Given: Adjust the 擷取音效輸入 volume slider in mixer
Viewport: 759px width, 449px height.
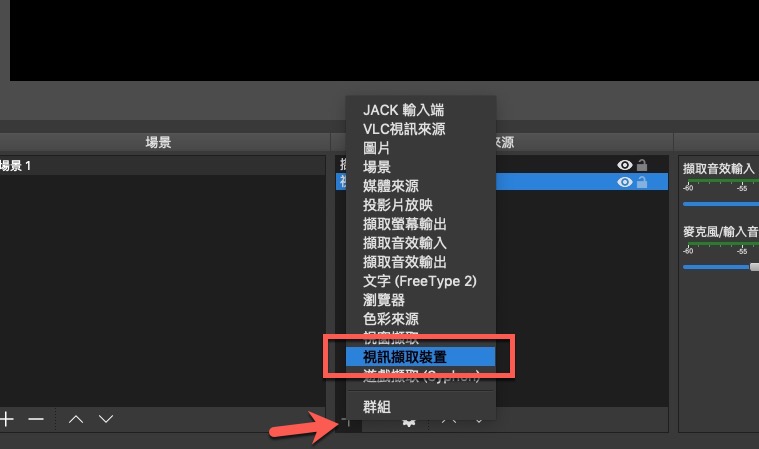Looking at the screenshot, I should click(721, 204).
